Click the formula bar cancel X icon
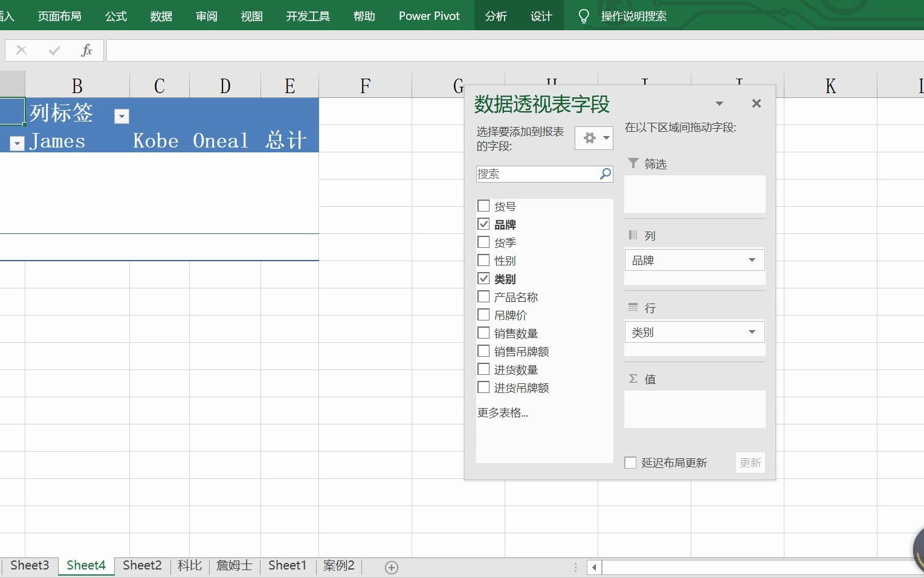 (x=21, y=50)
